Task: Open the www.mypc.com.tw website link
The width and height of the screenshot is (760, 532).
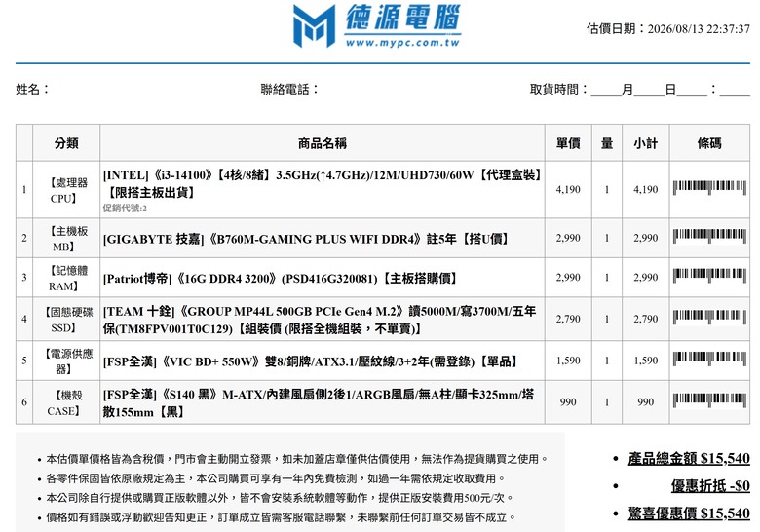Action: [x=402, y=43]
